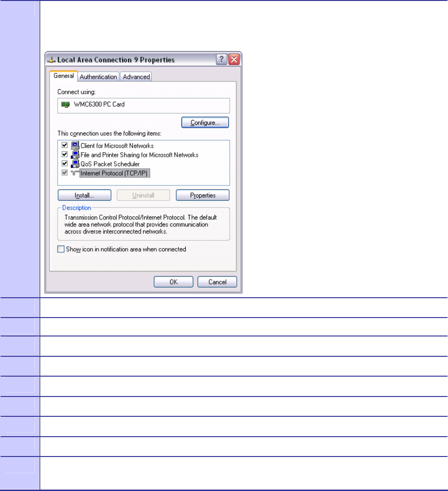This screenshot has height=491, width=448.
Task: Cancel the connection properties dialog
Action: point(217,282)
